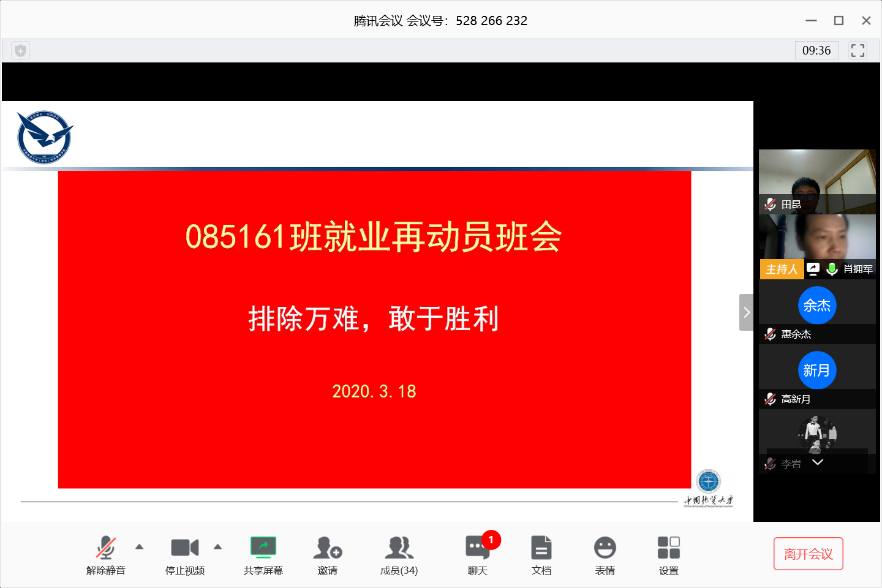Expand the audio options arrow next to microphone
Viewport: 882px width, 588px height.
coord(139,546)
